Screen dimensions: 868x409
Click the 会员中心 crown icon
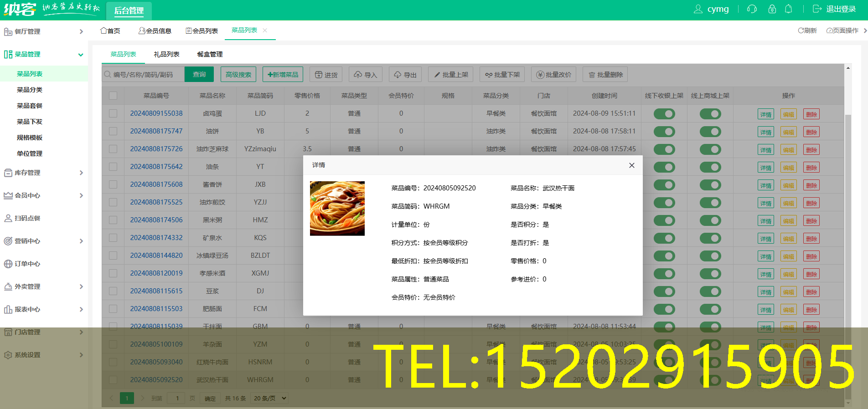(8, 195)
